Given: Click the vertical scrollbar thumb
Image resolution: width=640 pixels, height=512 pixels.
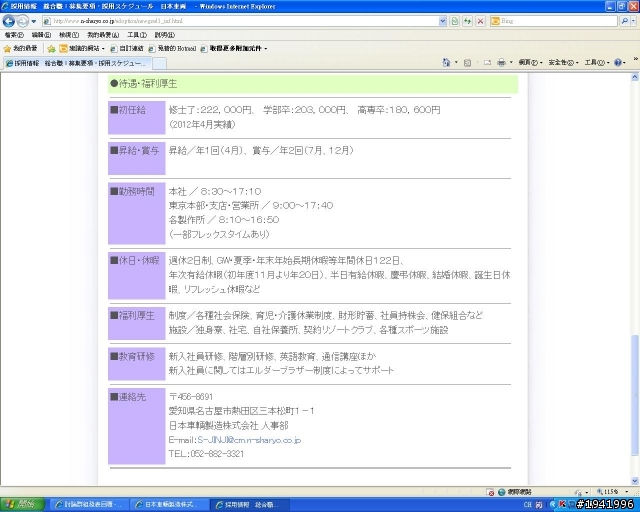Looking at the screenshot, I should click(x=635, y=396).
